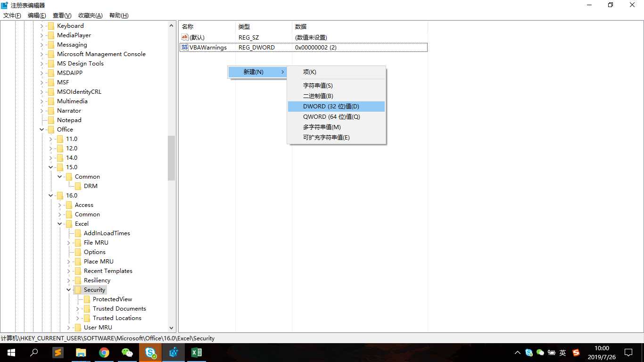The width and height of the screenshot is (644, 362).
Task: Click the taskbar clock showing 10:00
Action: point(602,353)
